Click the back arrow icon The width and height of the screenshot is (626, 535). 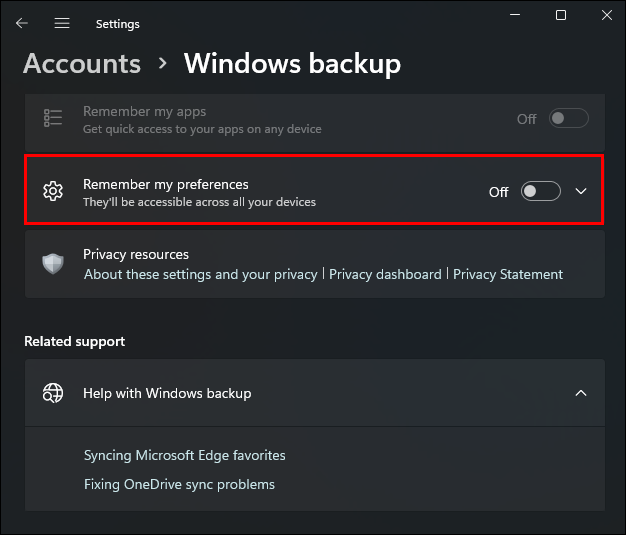click(x=22, y=23)
